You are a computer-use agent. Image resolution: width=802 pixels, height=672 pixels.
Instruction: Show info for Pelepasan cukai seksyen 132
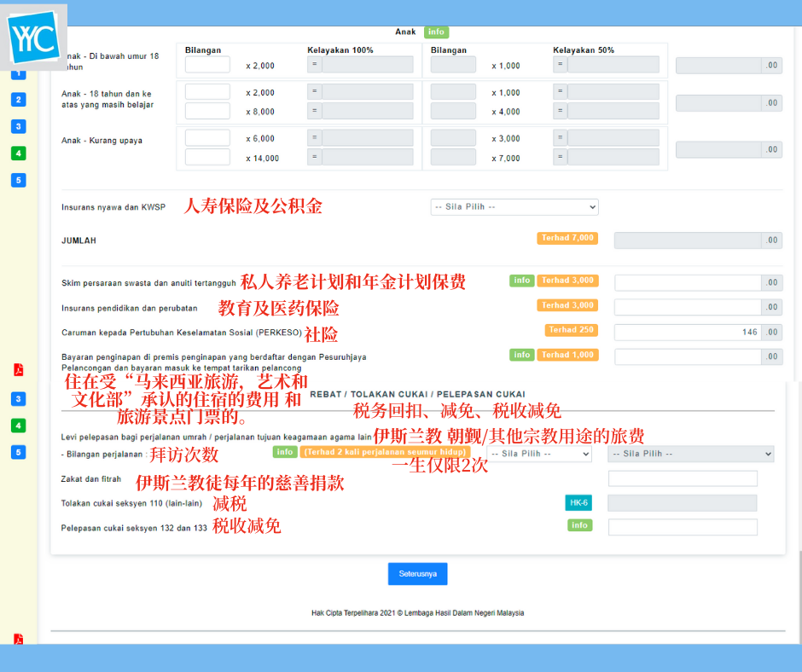coord(579,525)
